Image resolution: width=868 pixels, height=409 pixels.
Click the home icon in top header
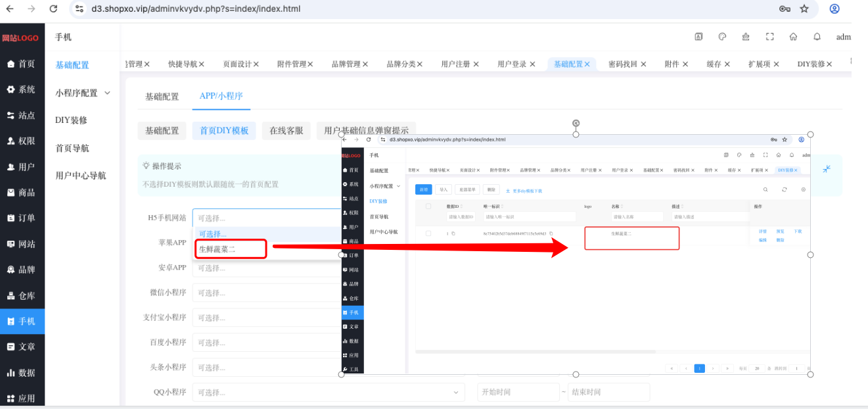pyautogui.click(x=793, y=37)
